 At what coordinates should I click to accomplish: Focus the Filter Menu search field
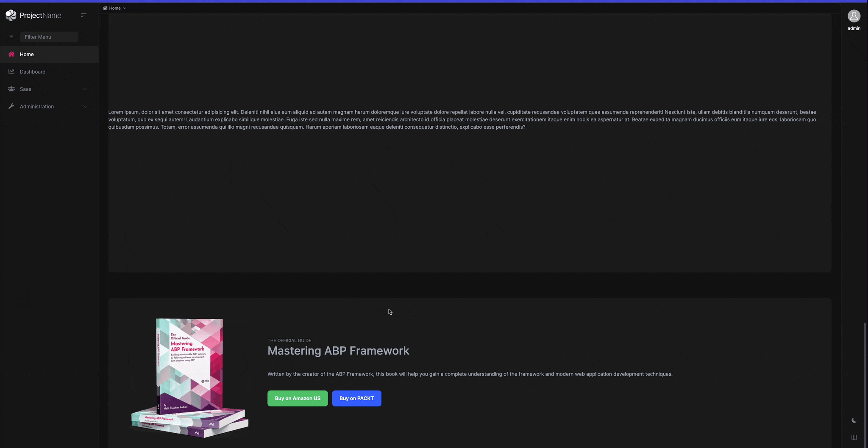[49, 37]
